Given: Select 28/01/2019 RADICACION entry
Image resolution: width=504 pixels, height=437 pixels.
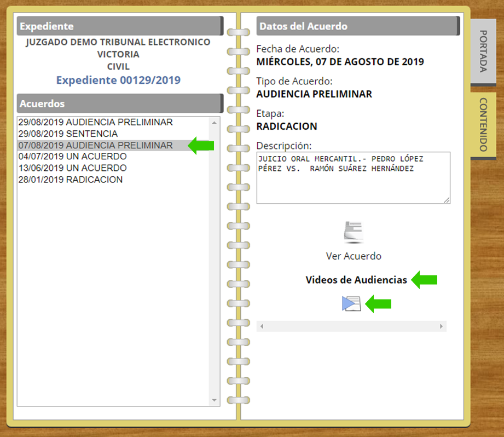Looking at the screenshot, I should (113, 180).
